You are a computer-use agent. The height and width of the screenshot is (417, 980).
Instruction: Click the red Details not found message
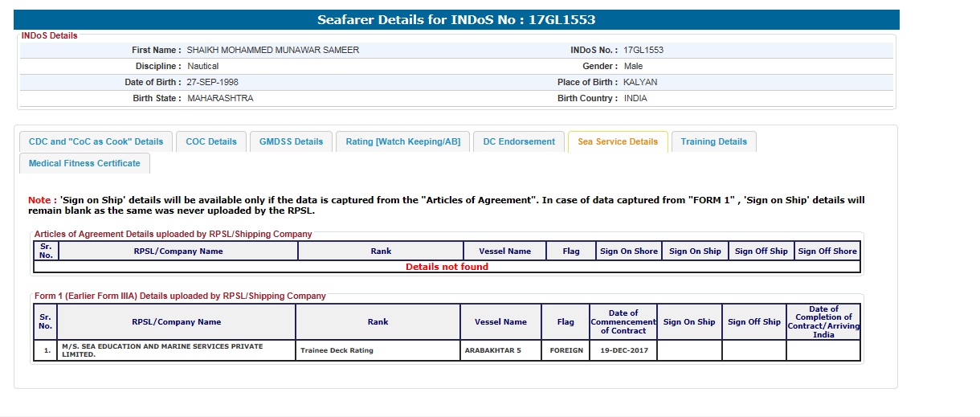447,267
